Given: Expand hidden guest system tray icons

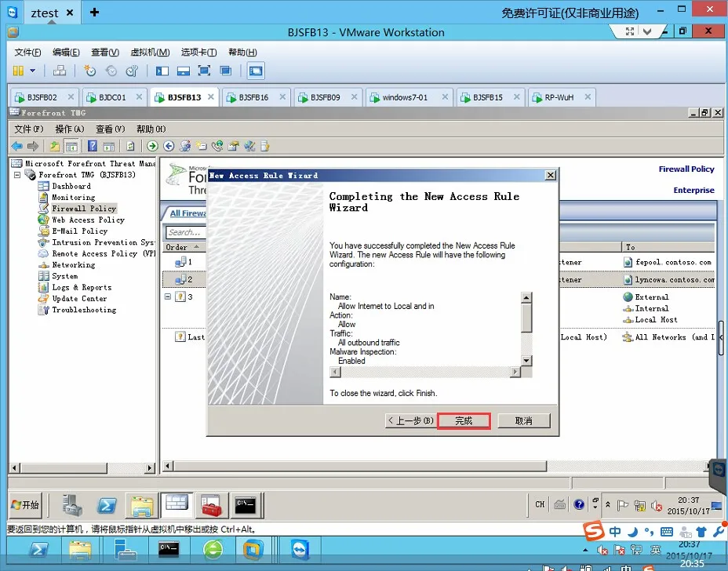Looking at the screenshot, I should tap(608, 504).
